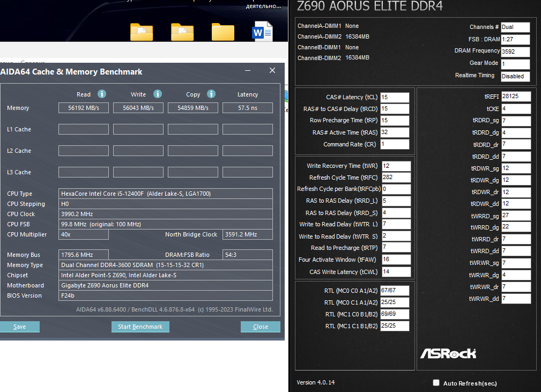The height and width of the screenshot is (392, 541).
Task: Click the RAS# Active Time (tRAS) field
Action: click(x=395, y=132)
